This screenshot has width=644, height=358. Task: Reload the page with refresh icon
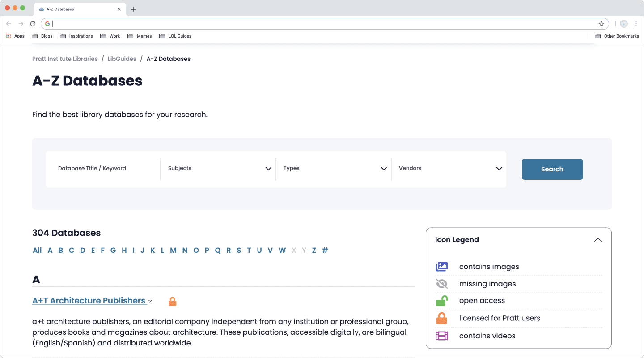(33, 24)
